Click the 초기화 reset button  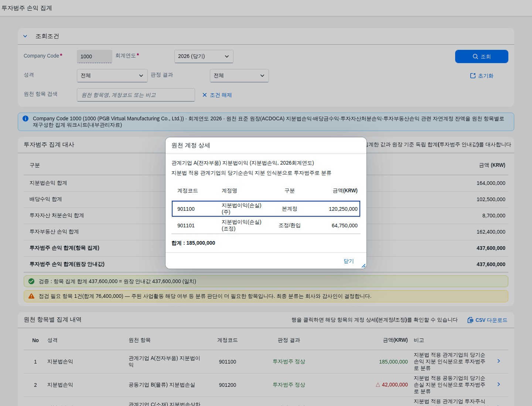point(481,76)
